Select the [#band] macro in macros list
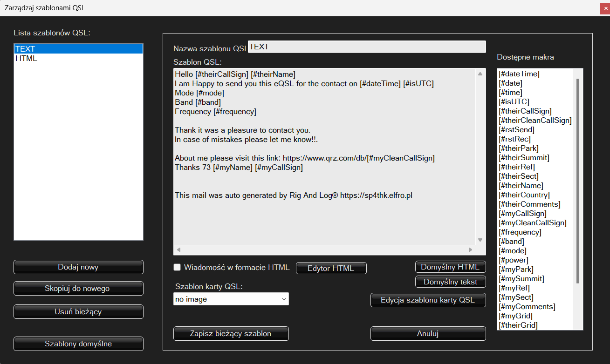The height and width of the screenshot is (364, 610). (511, 242)
